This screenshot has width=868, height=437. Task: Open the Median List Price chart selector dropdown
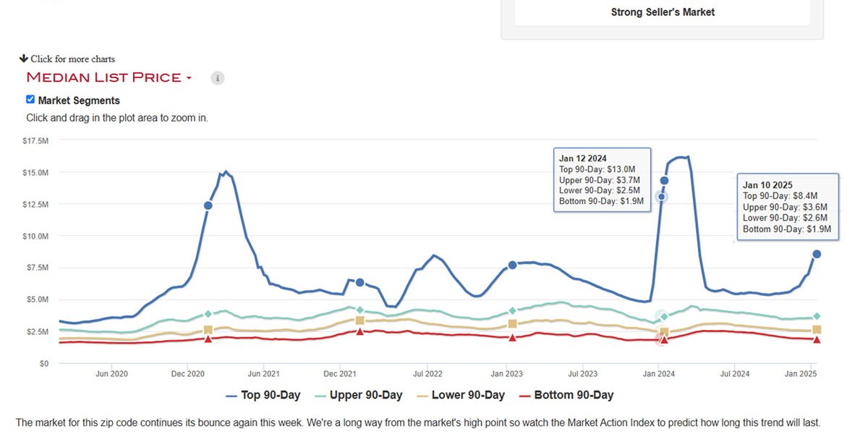point(190,77)
